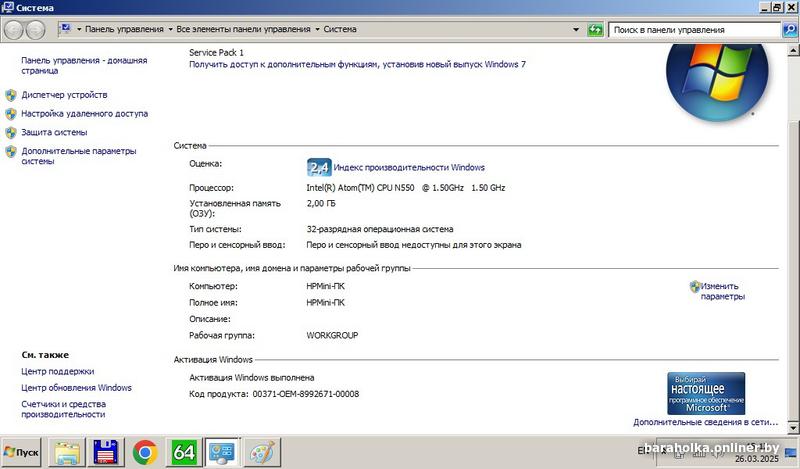Click the scrollbar down arrow
This screenshot has width=800, height=469.
click(793, 427)
